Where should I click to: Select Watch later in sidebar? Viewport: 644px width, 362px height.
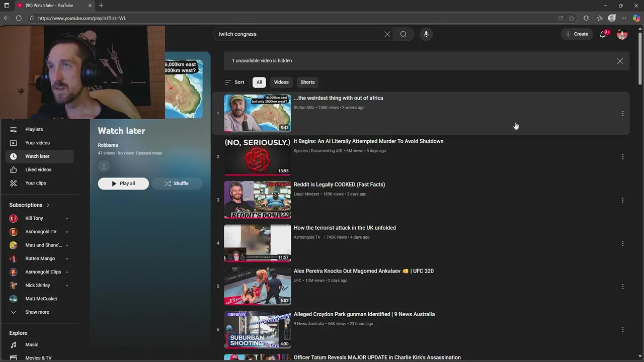40,156
